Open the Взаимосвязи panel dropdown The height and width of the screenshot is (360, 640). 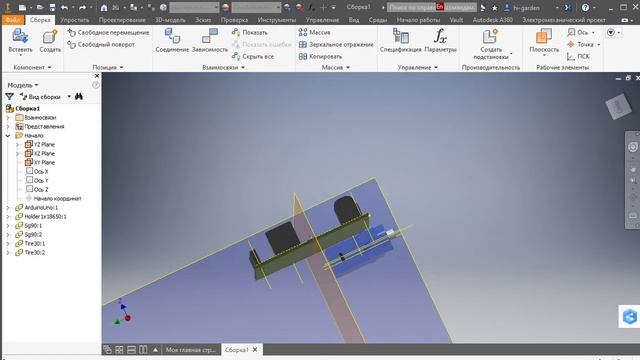(x=224, y=67)
